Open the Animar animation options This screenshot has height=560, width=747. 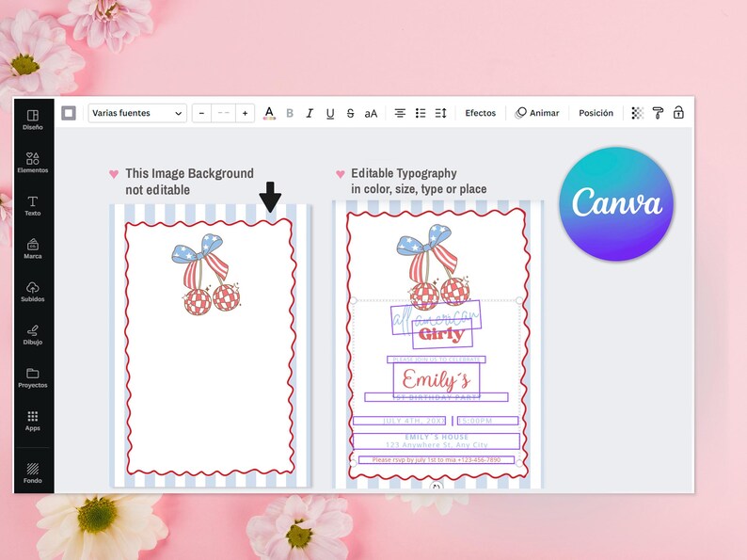pyautogui.click(x=537, y=113)
